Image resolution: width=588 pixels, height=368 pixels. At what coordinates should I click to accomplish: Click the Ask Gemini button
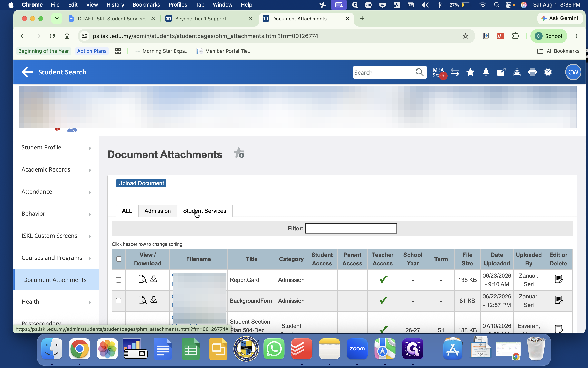pyautogui.click(x=560, y=18)
